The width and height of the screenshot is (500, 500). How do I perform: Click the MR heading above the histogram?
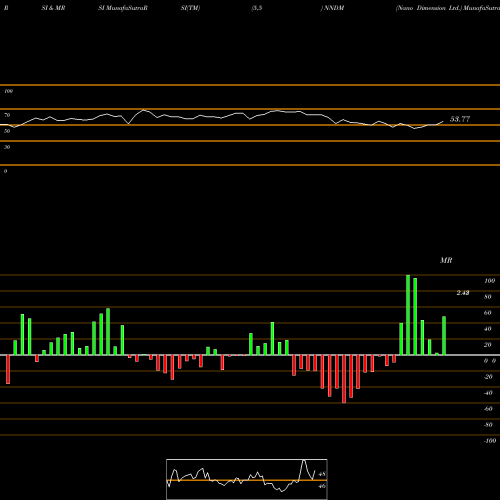pyautogui.click(x=446, y=260)
